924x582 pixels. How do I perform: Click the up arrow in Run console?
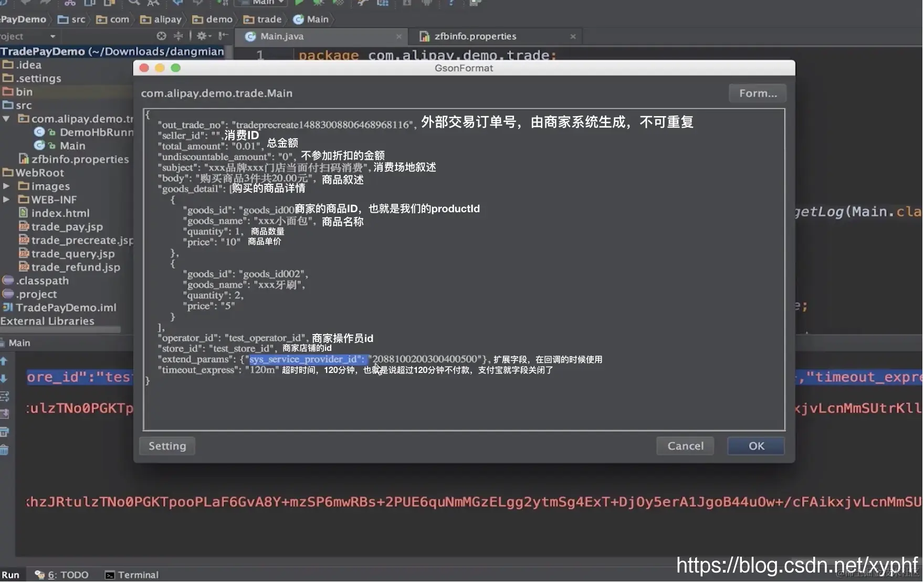pos(4,361)
